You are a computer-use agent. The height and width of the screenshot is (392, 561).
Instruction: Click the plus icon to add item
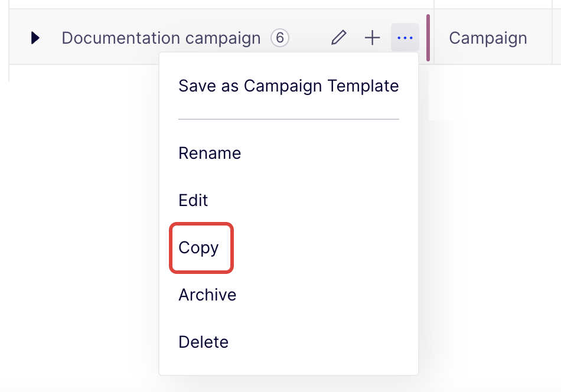tap(372, 38)
